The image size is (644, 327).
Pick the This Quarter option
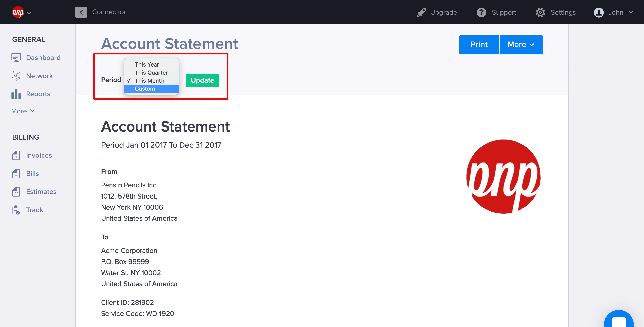[x=151, y=73]
